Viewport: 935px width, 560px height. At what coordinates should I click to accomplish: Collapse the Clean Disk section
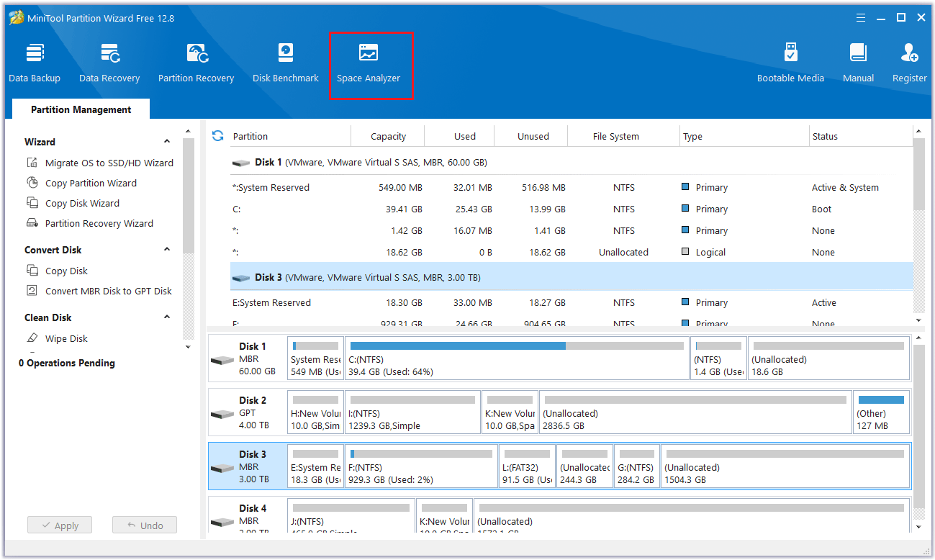(x=167, y=317)
